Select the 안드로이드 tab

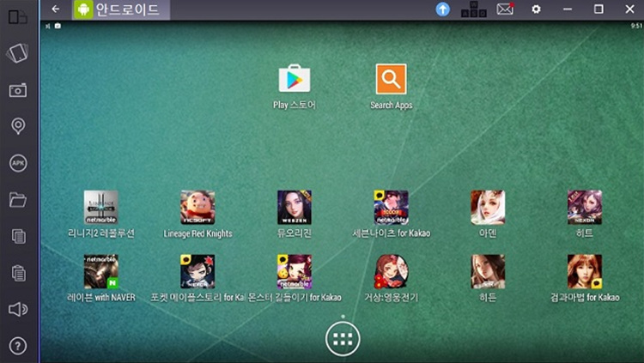(121, 9)
